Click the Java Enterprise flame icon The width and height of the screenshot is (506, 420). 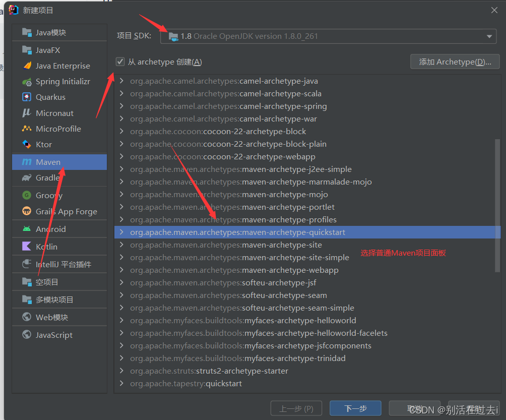[27, 66]
